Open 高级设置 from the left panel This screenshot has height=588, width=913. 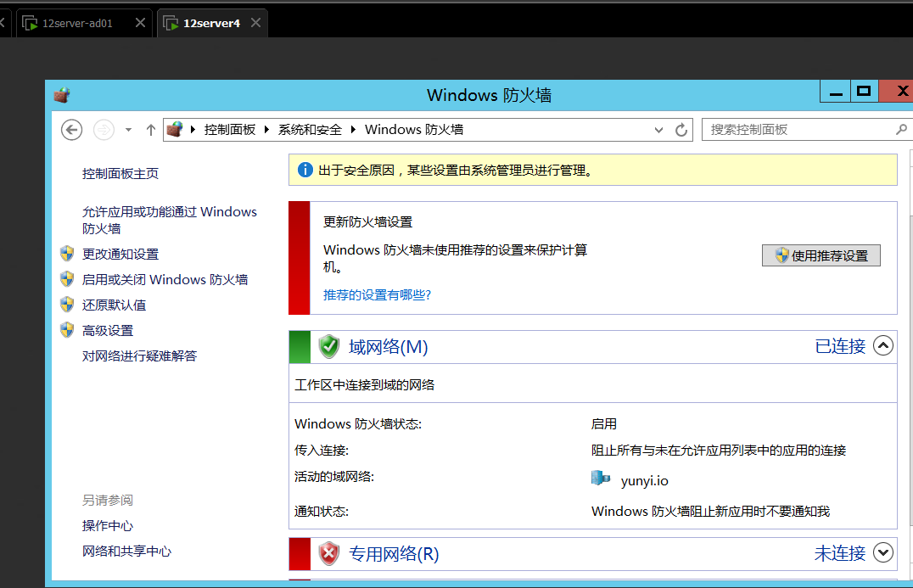coord(108,330)
